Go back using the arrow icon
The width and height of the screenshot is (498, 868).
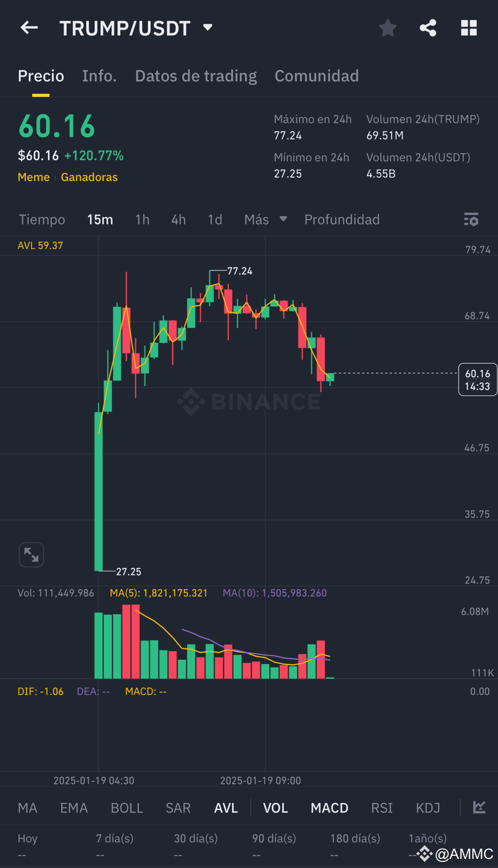[x=29, y=28]
